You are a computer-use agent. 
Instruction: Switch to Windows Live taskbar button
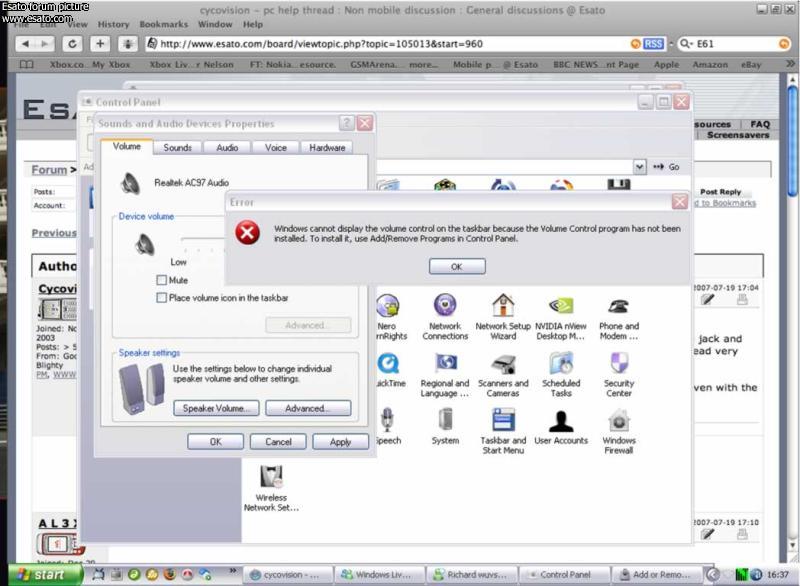point(380,575)
